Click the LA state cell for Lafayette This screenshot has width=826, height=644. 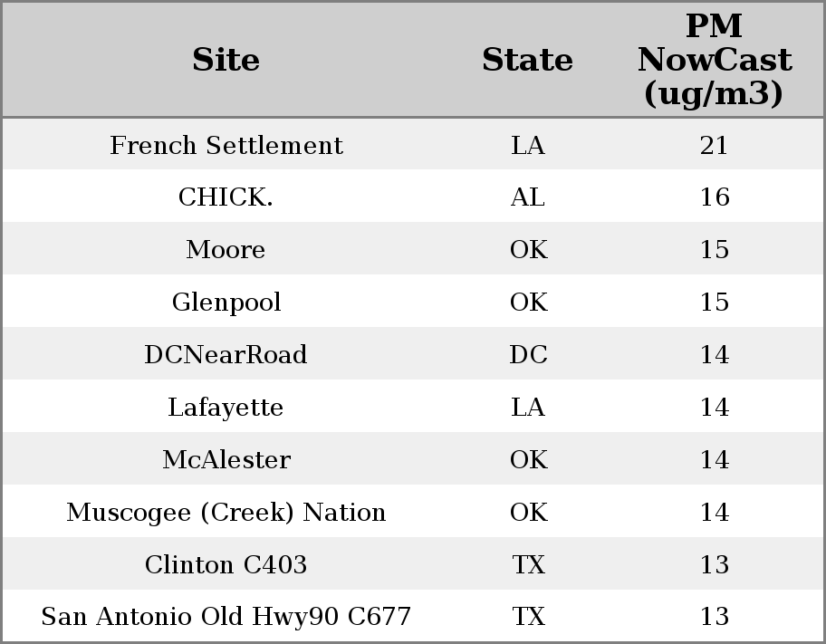527,407
